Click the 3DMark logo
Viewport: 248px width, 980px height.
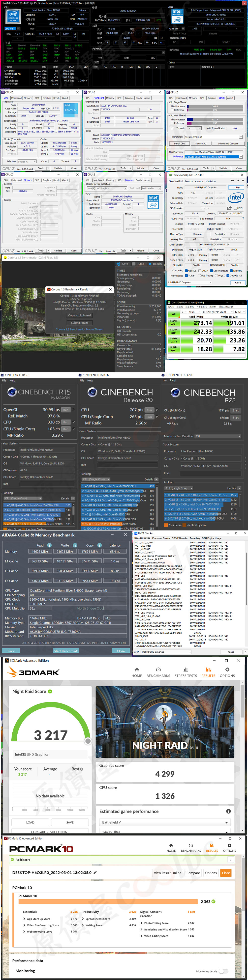pyautogui.click(x=33, y=672)
